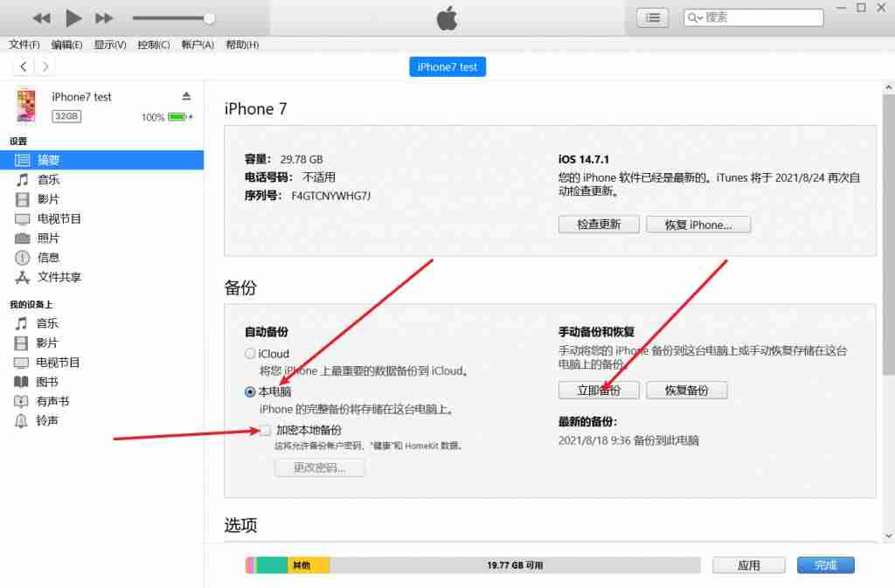Click in the search field
This screenshot has height=588, width=895.
(753, 17)
